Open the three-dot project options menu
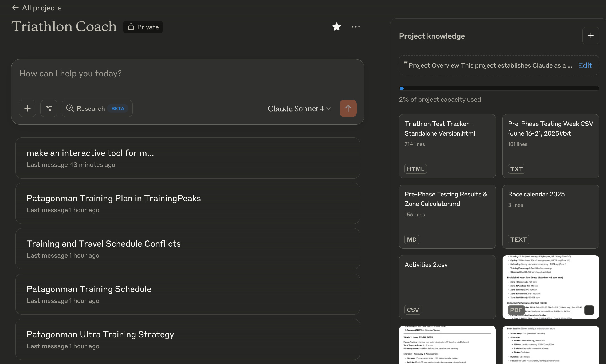The height and width of the screenshot is (364, 606). [356, 27]
